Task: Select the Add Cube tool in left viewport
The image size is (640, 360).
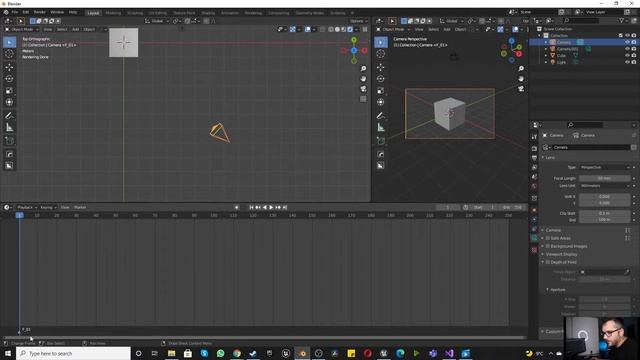Action: pyautogui.click(x=9, y=141)
